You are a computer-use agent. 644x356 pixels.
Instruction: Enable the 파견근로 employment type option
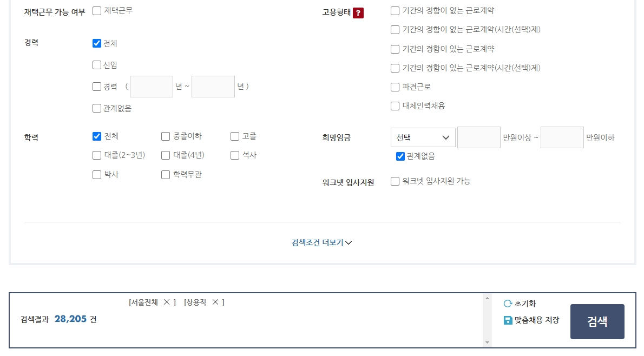click(x=395, y=87)
